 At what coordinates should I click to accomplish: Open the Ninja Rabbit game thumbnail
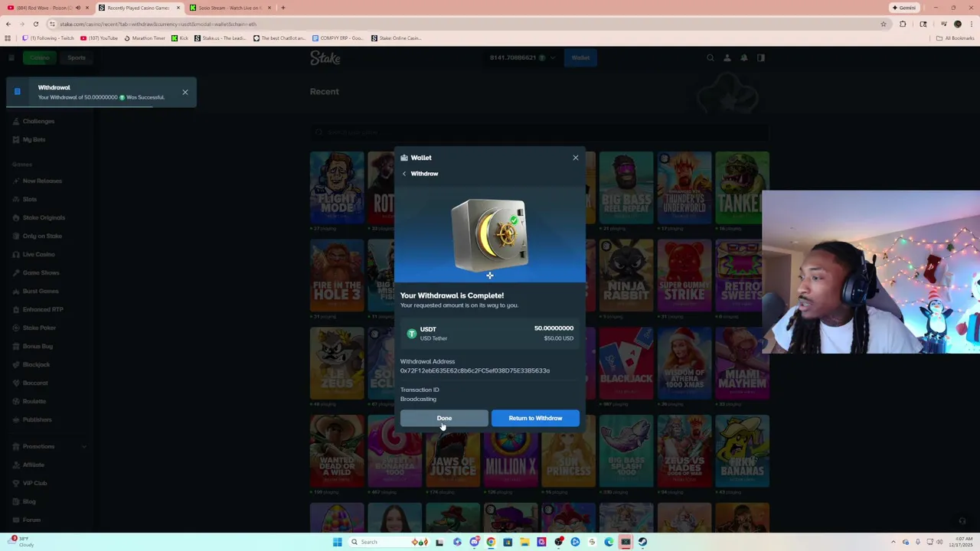(x=626, y=275)
